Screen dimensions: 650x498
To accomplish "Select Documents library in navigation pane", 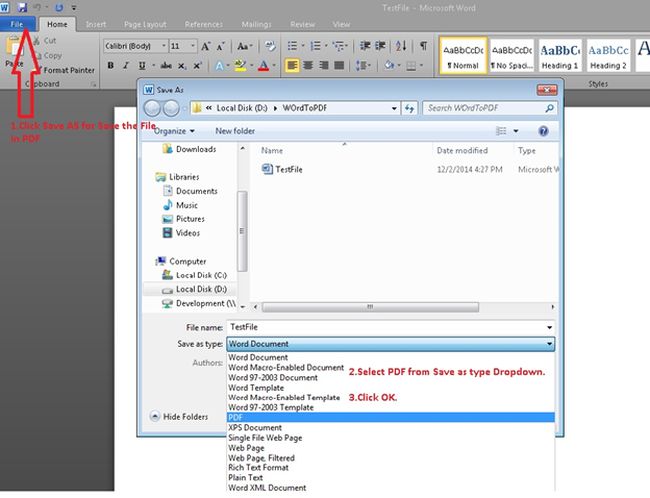I will tap(190, 191).
